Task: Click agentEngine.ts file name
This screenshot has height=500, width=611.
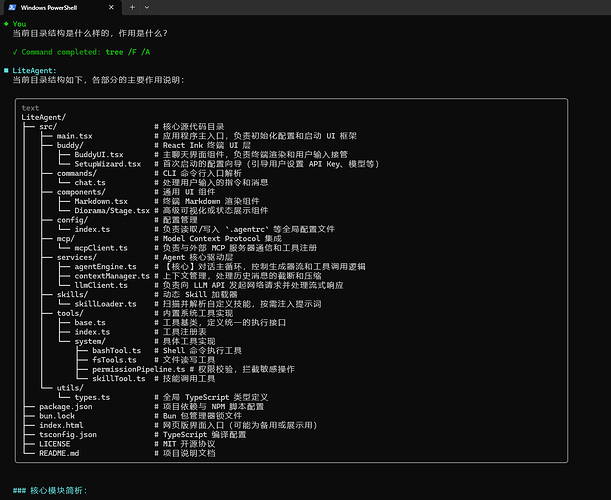Action: [105, 267]
